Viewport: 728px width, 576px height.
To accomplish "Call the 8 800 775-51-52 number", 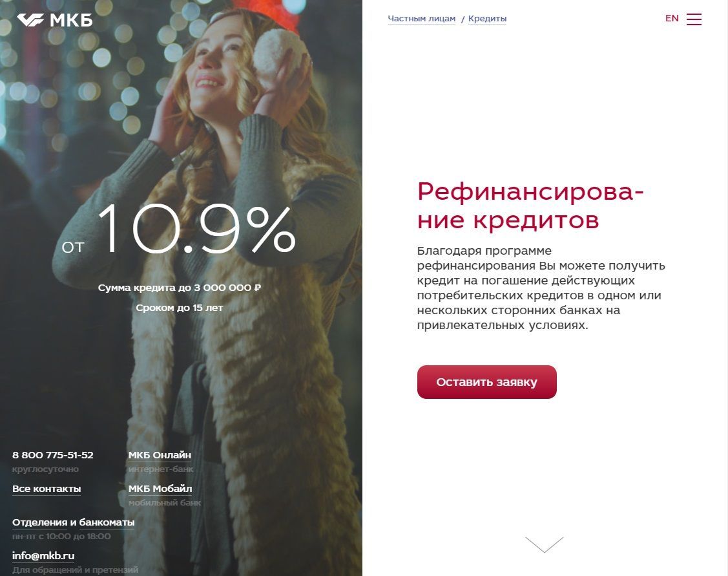I will click(x=53, y=455).
